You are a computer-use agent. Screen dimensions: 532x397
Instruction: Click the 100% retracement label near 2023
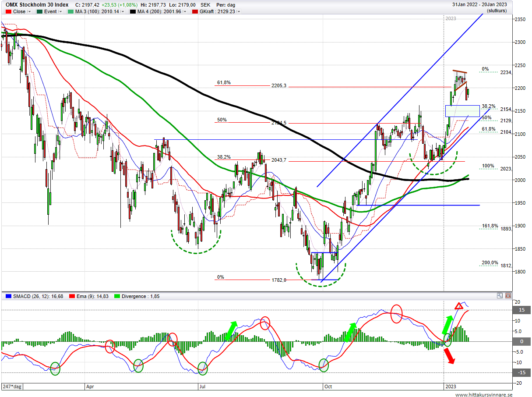click(488, 166)
